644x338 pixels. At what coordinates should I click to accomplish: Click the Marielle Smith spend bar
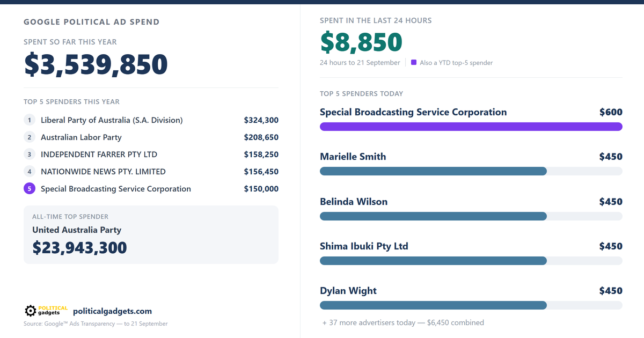(x=433, y=171)
